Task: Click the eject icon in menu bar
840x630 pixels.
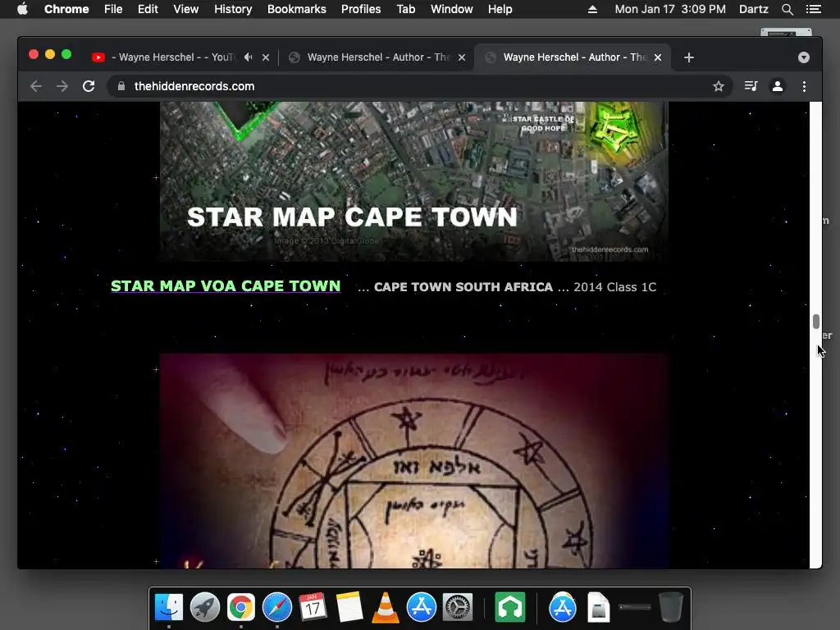Action: pos(592,9)
